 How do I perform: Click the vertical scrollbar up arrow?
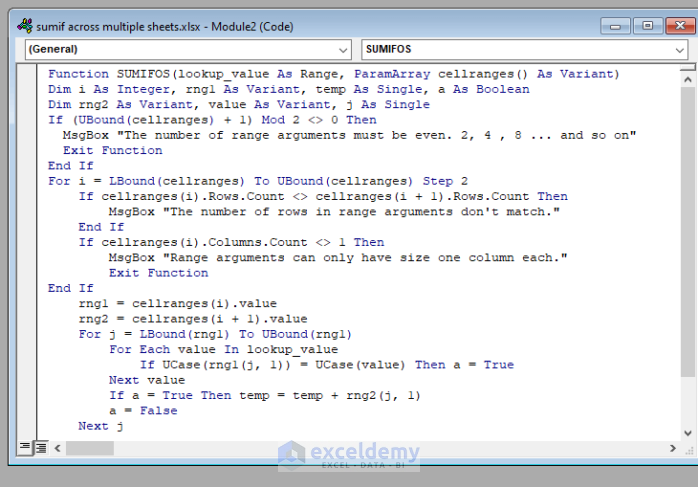tap(687, 80)
